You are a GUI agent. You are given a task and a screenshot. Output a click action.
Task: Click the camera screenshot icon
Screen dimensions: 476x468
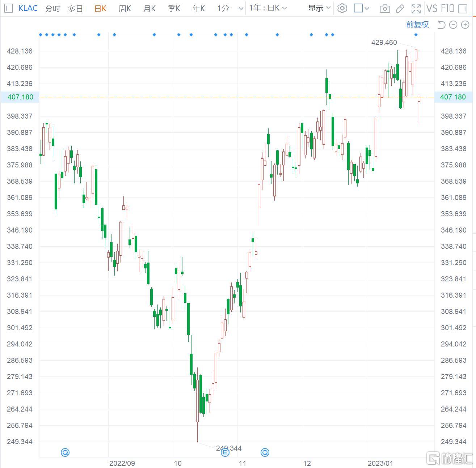(x=384, y=8)
